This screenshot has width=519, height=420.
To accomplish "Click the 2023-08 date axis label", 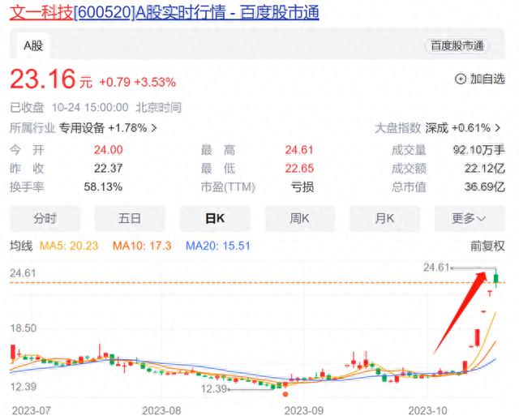I will 161,411.
